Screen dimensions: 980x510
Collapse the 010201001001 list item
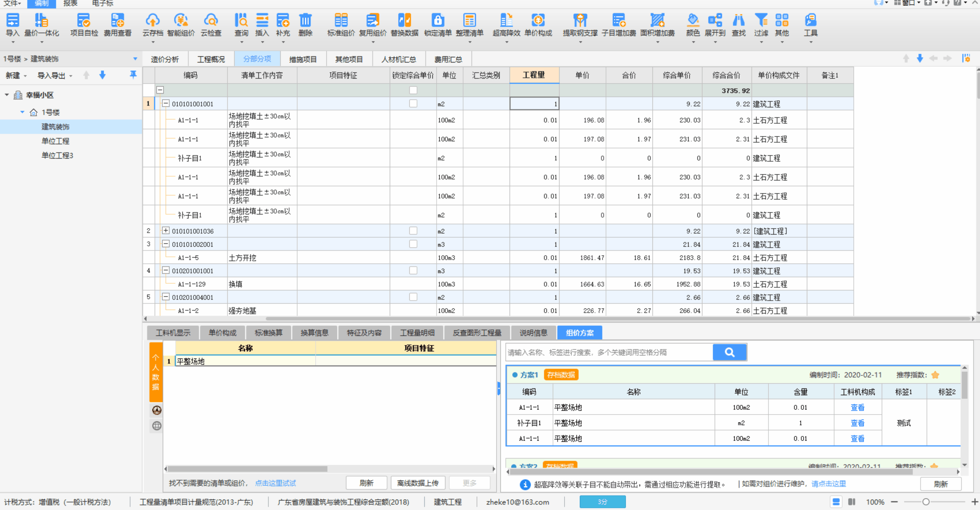pos(166,271)
